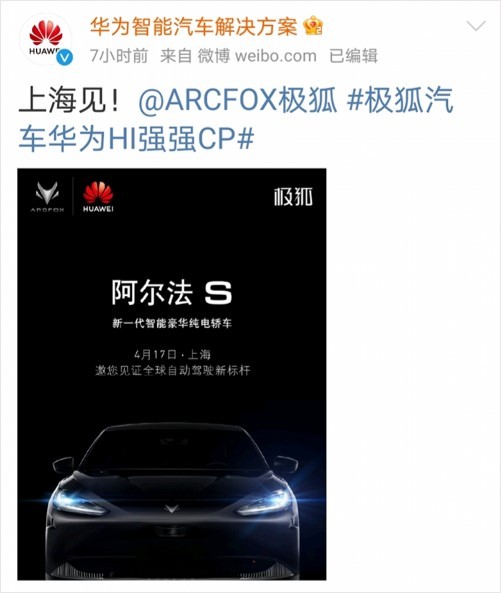Open the 阿尔法 S poster image

coord(172,374)
